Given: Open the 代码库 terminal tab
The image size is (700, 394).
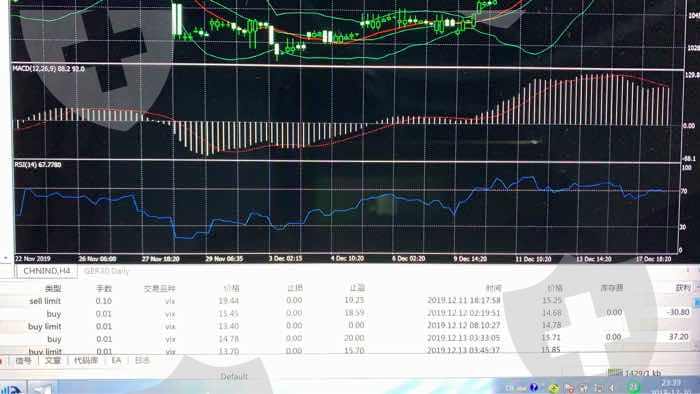Looking at the screenshot, I should 86,360.
